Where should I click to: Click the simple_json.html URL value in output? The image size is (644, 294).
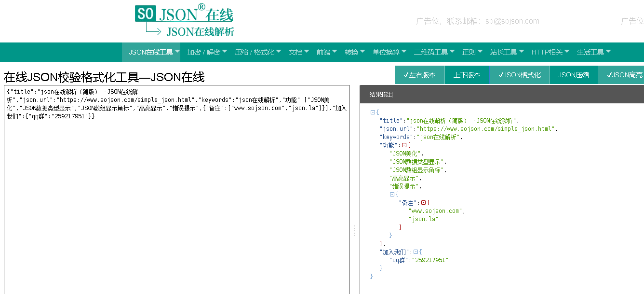486,129
